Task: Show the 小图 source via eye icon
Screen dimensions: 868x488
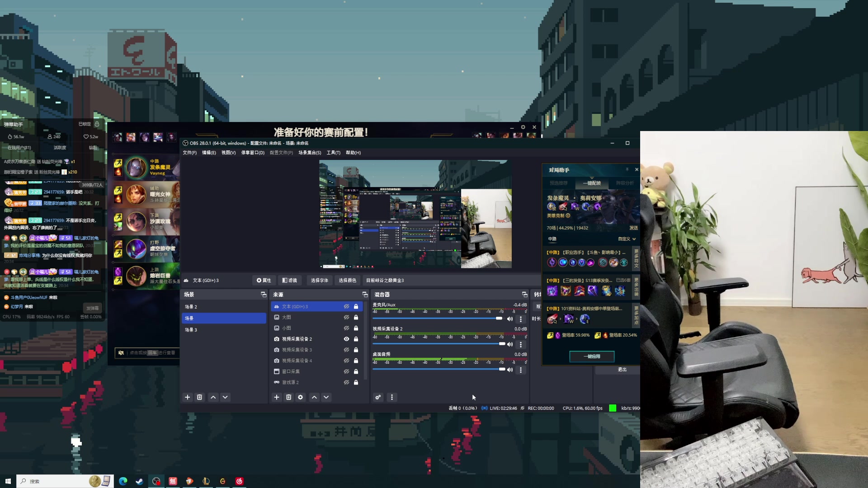Action: pyautogui.click(x=346, y=328)
